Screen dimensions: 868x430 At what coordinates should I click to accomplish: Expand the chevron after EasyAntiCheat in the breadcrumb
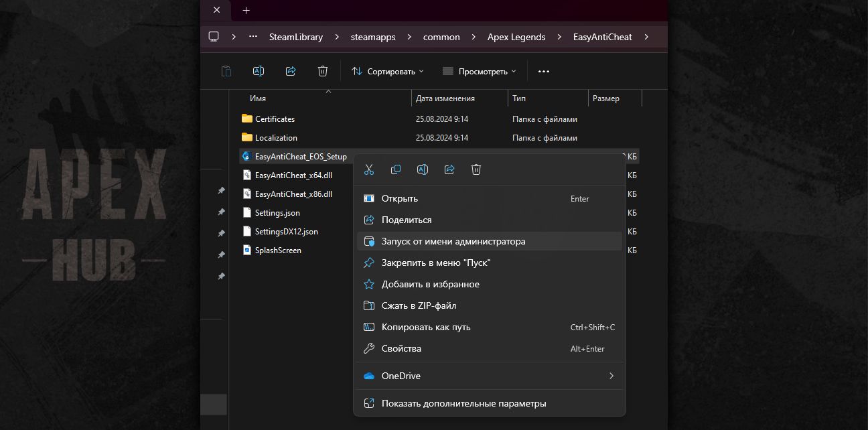tap(646, 37)
